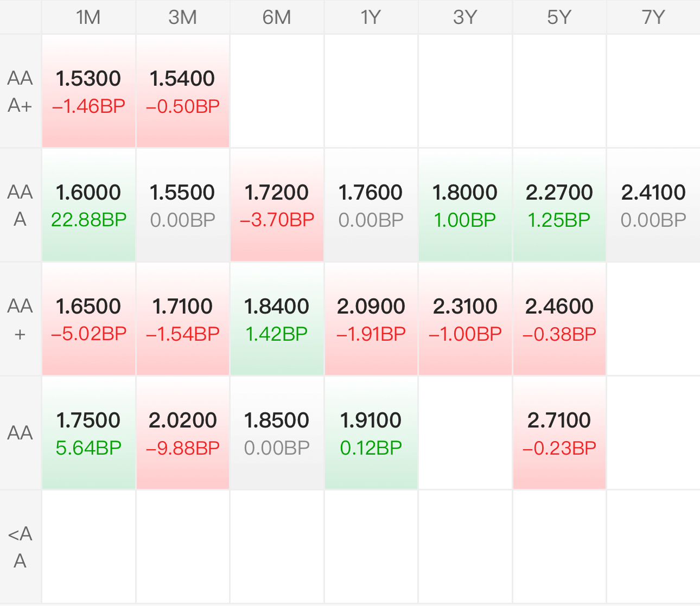
Task: Open the AA 3M cell showing 2.0200
Action: (182, 433)
